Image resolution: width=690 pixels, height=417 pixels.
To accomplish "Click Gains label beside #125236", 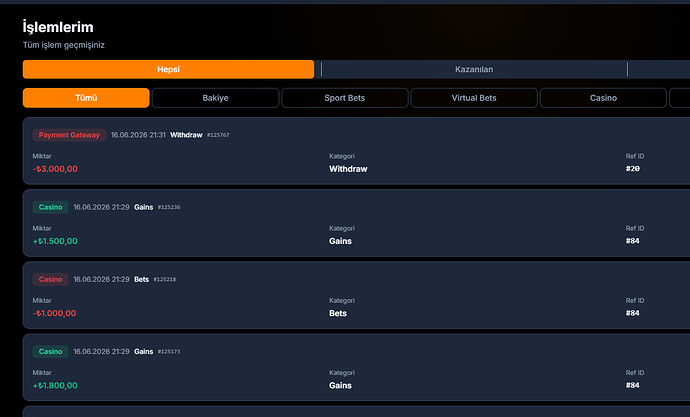I will [143, 207].
